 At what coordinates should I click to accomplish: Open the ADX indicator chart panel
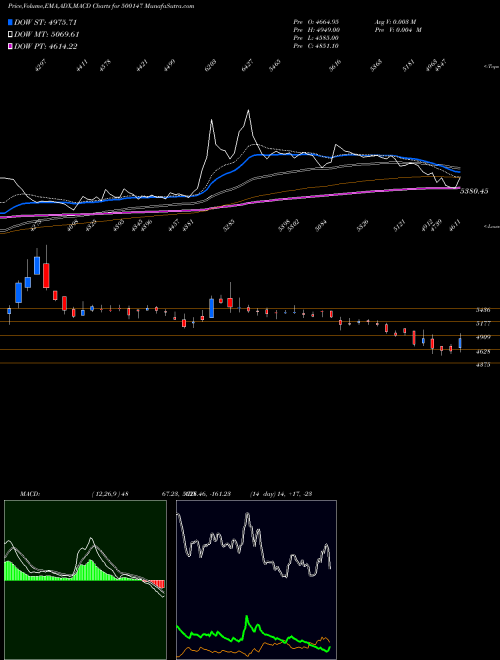click(256, 580)
